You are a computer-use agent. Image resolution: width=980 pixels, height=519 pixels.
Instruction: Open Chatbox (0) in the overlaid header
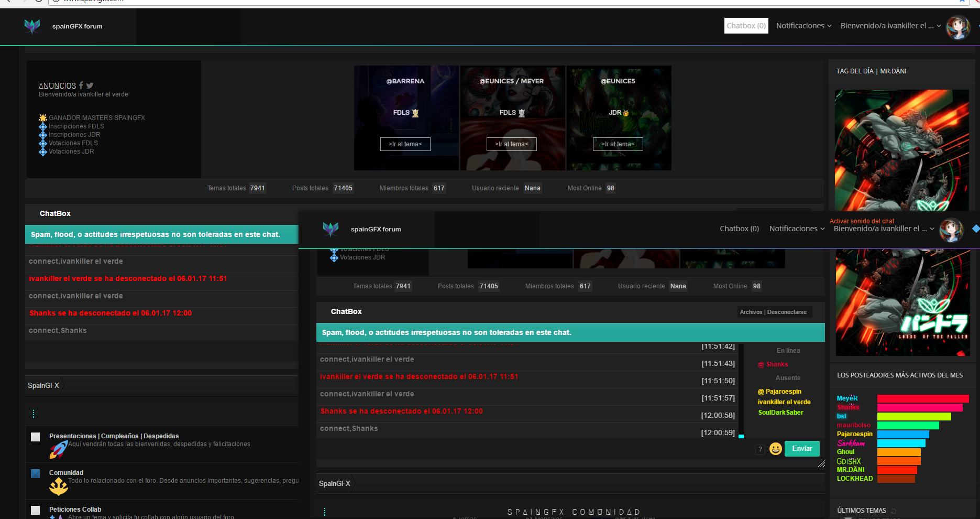739,229
